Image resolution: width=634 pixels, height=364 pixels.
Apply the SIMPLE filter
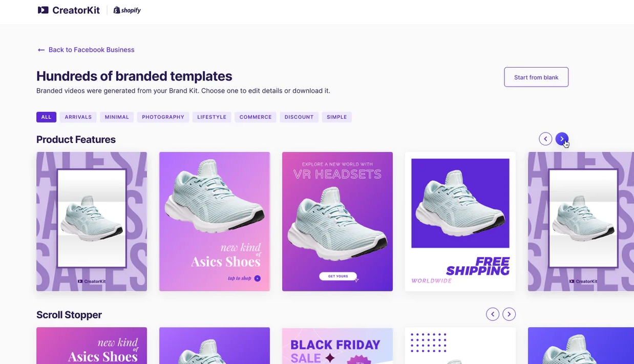[x=337, y=117]
